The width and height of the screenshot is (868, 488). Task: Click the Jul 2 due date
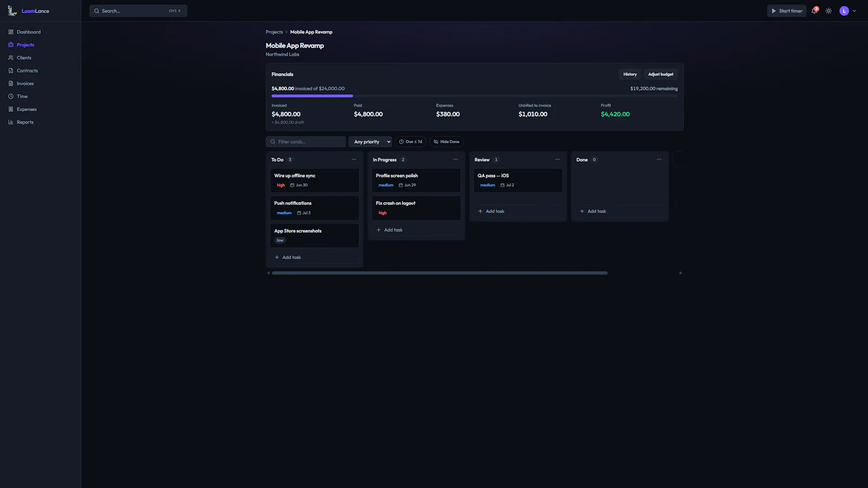507,185
